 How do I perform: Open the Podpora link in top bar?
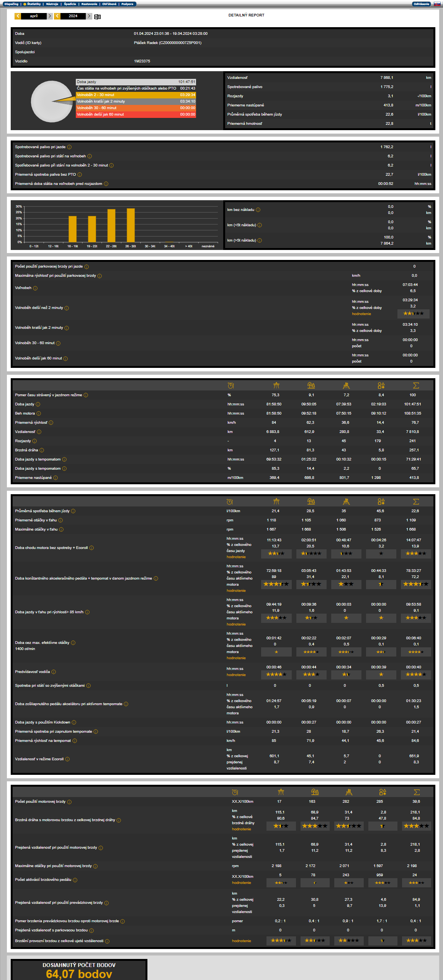tap(127, 4)
